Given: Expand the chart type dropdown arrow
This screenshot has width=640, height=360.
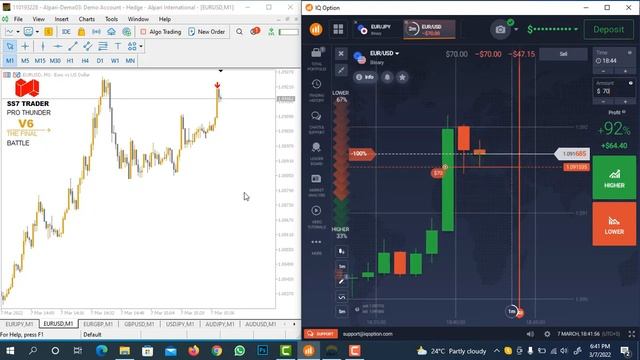Looking at the screenshot, I should pos(18,31).
